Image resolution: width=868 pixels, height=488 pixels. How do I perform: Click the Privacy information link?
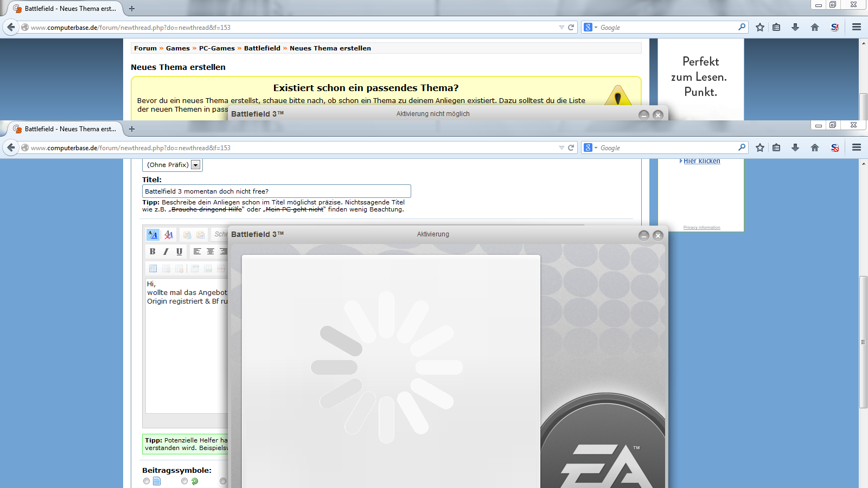702,228
